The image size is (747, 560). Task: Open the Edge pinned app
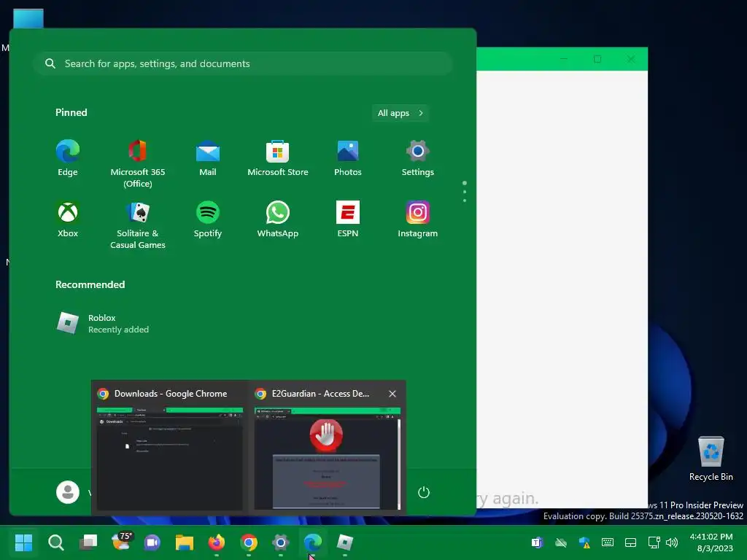(68, 158)
